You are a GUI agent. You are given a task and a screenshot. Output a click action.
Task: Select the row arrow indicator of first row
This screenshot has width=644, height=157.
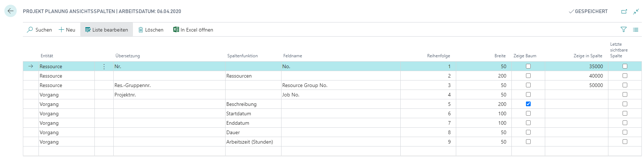tap(31, 66)
